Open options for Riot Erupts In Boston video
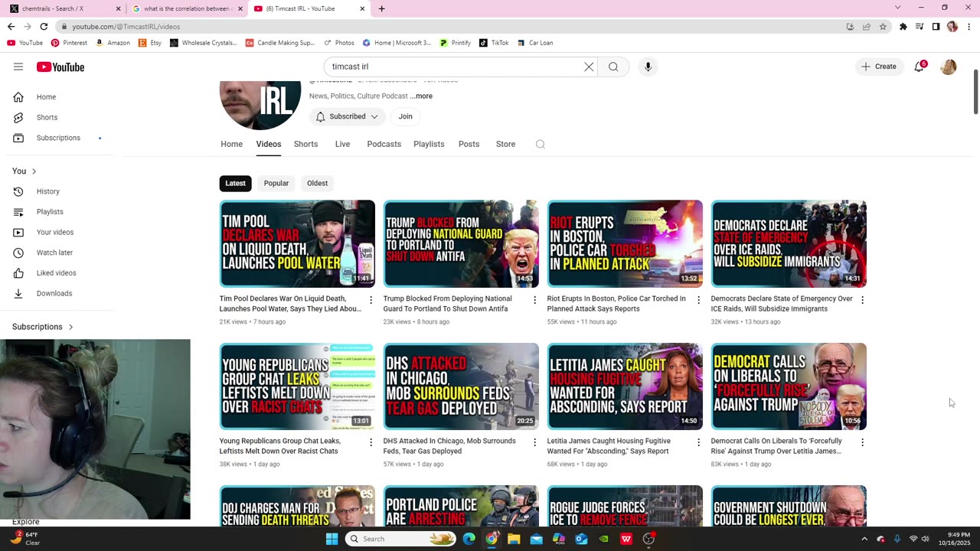Viewport: 980px width, 551px height. 698,300
